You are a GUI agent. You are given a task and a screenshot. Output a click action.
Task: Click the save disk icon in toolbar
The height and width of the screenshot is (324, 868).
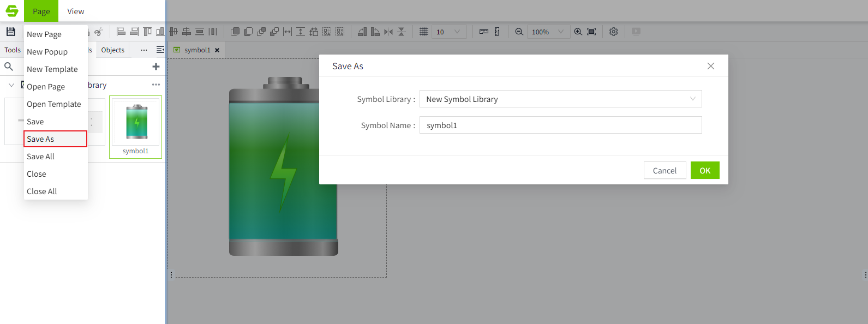pyautogui.click(x=10, y=32)
